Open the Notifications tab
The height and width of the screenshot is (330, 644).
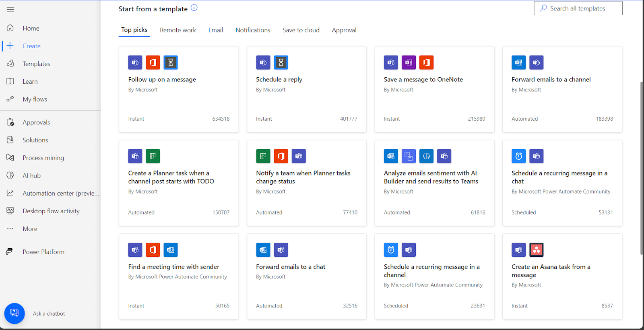click(x=253, y=30)
